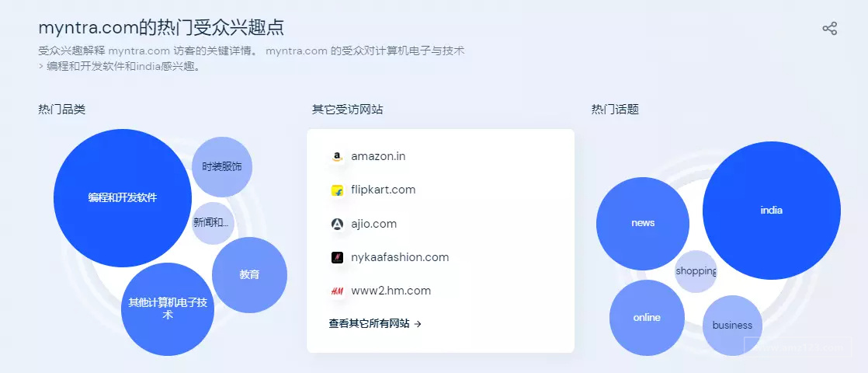Open the ajio.com site link
Image resolution: width=868 pixels, height=373 pixels.
coord(373,224)
